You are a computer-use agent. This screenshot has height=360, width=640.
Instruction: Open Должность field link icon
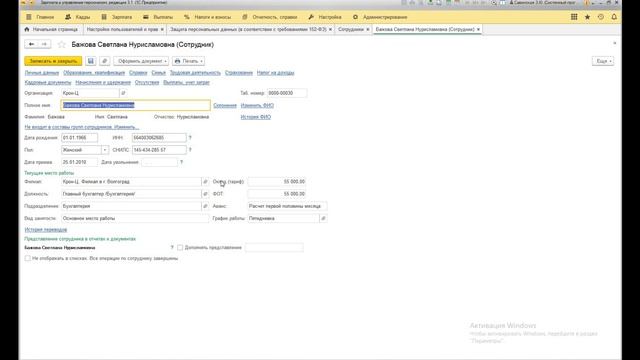click(x=205, y=194)
